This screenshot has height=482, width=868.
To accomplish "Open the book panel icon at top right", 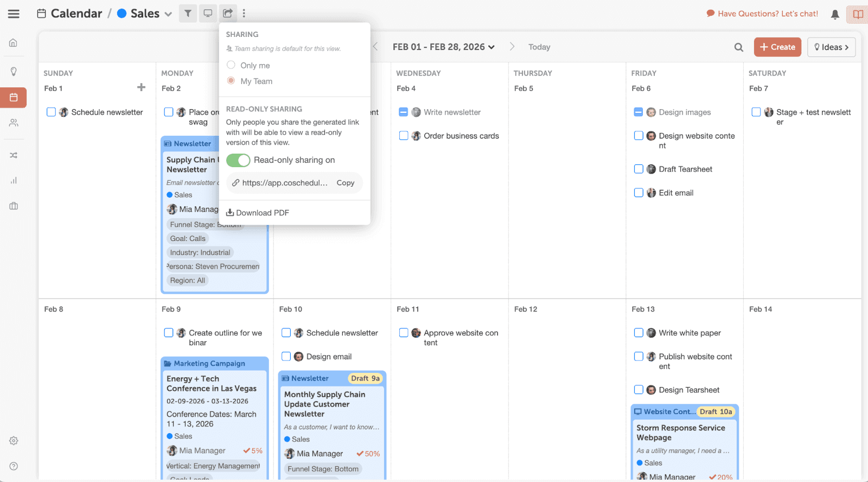I will point(858,14).
